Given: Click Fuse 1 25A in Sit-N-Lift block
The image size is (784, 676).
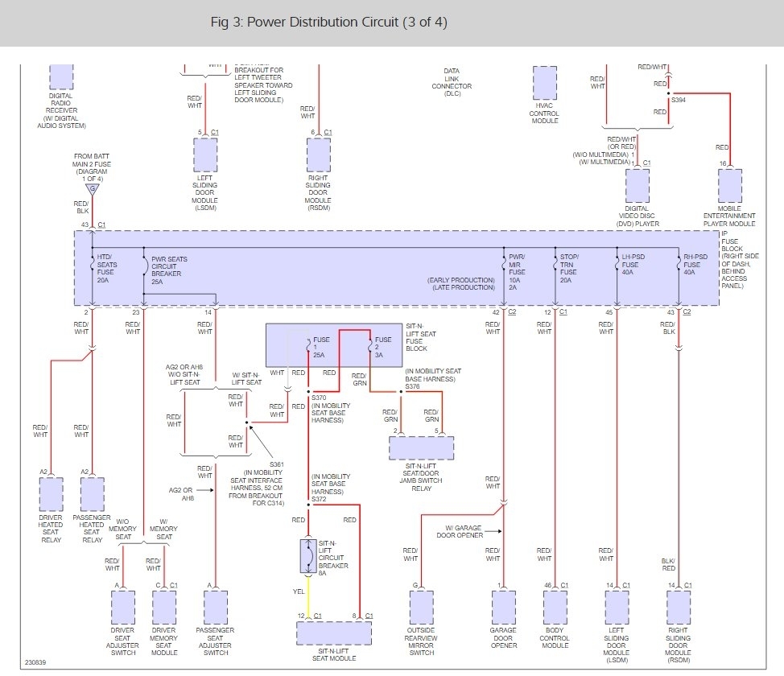Looking at the screenshot, I should (321, 347).
